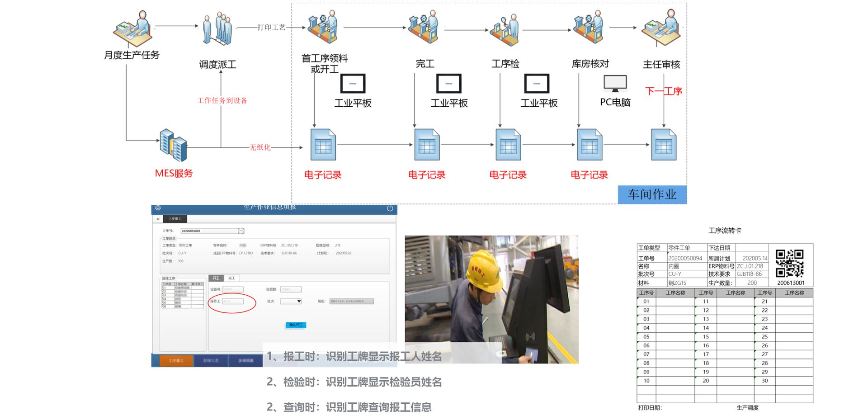Select the 开工 tab

click(x=216, y=278)
